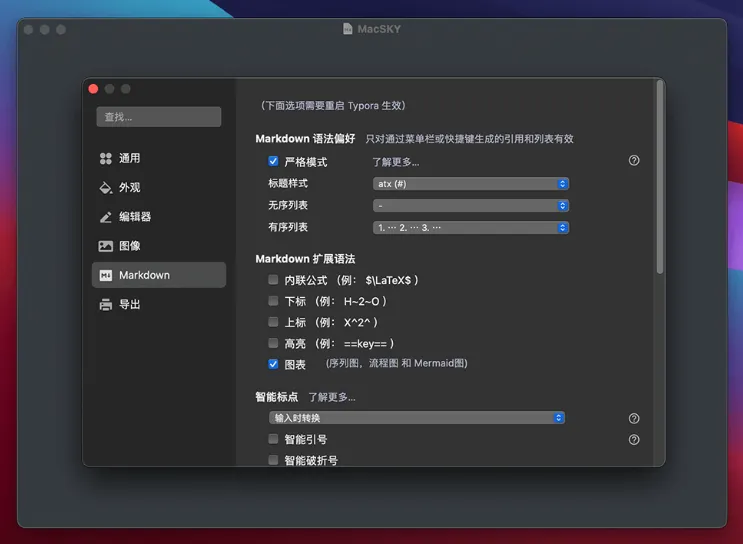
Task: Select the 编辑器 settings tab
Action: [159, 217]
